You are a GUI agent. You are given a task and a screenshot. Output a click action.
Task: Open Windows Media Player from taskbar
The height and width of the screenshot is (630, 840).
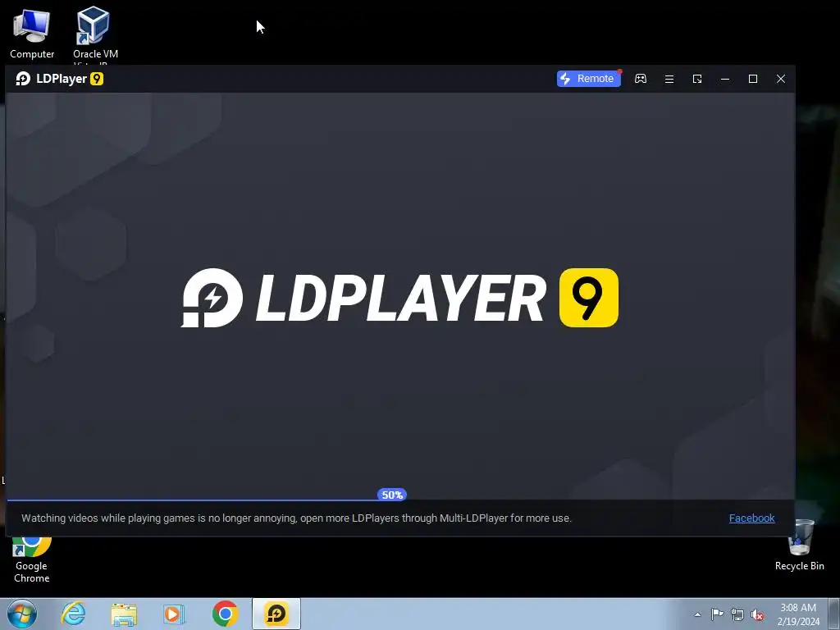174,614
